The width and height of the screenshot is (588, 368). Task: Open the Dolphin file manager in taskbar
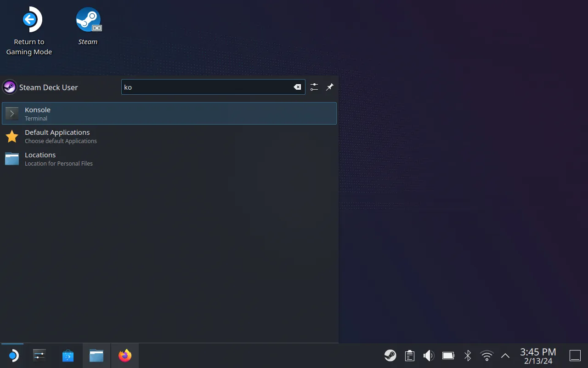tap(96, 355)
